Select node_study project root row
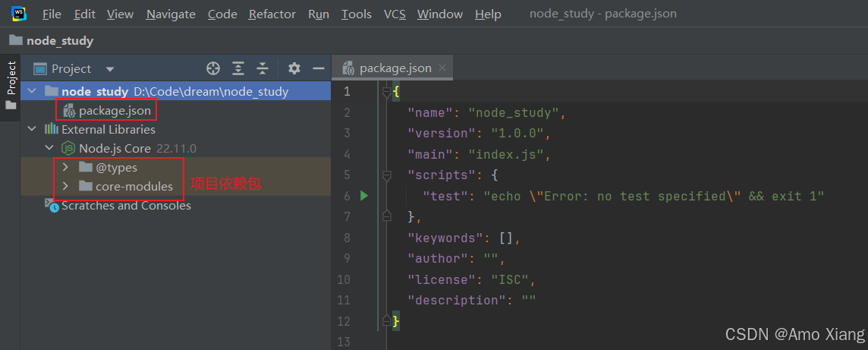 click(176, 91)
